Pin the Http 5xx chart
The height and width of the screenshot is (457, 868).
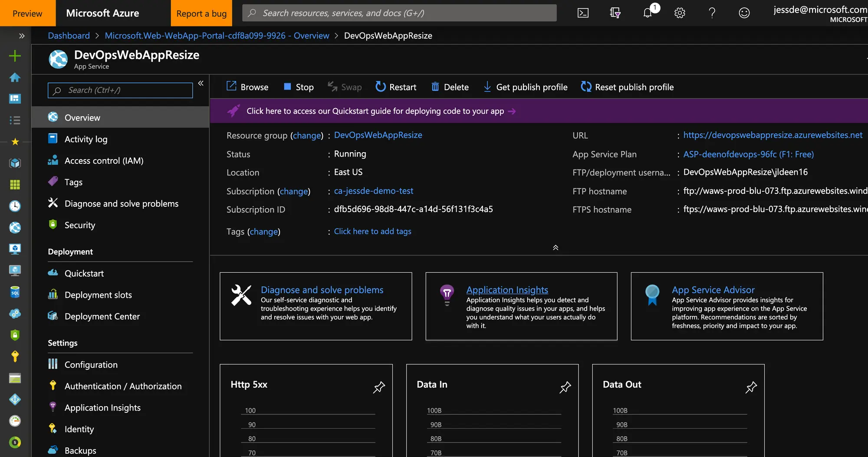coord(379,387)
